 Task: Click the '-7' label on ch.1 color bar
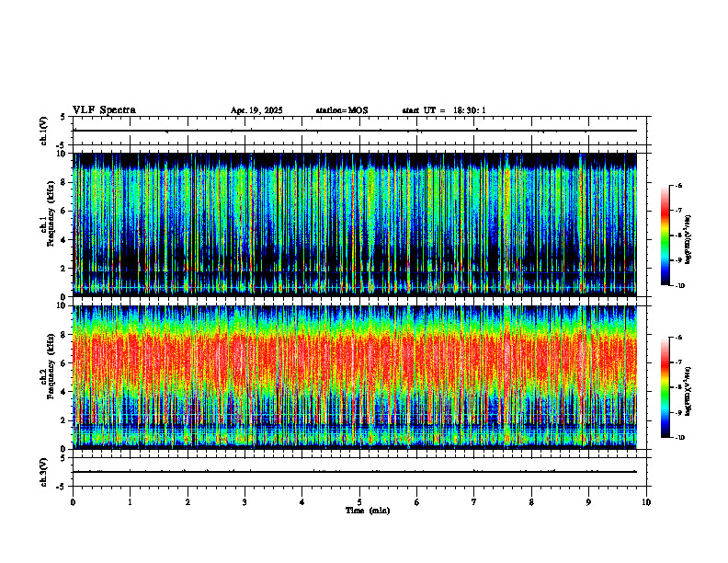click(678, 211)
